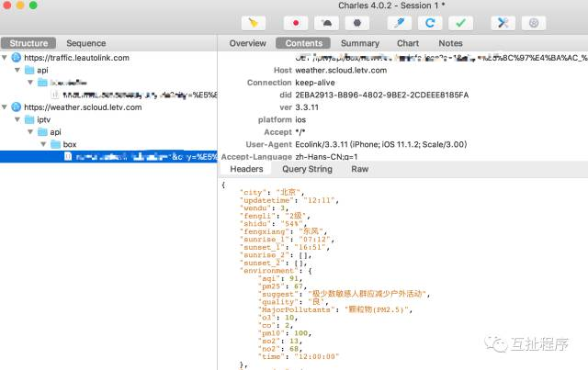Click the "updatetime": "12:11" JSON line
Image resolution: width=588 pixels, height=370 pixels.
point(289,200)
